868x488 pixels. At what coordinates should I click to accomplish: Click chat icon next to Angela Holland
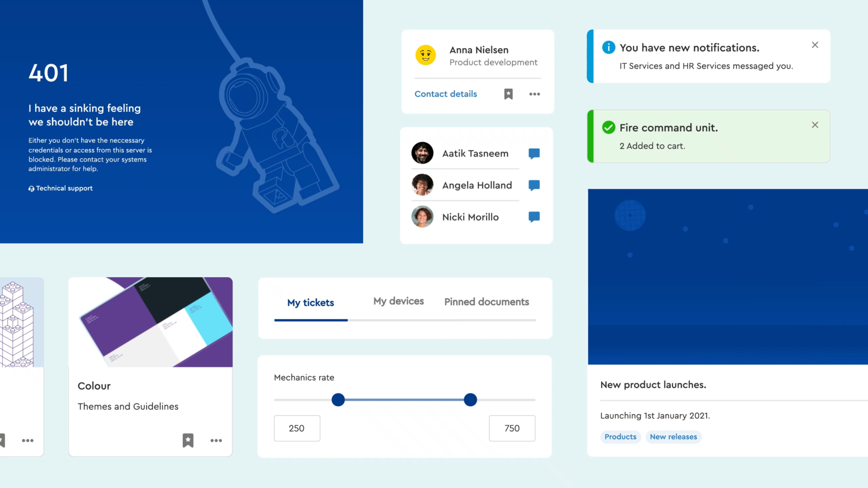(534, 185)
